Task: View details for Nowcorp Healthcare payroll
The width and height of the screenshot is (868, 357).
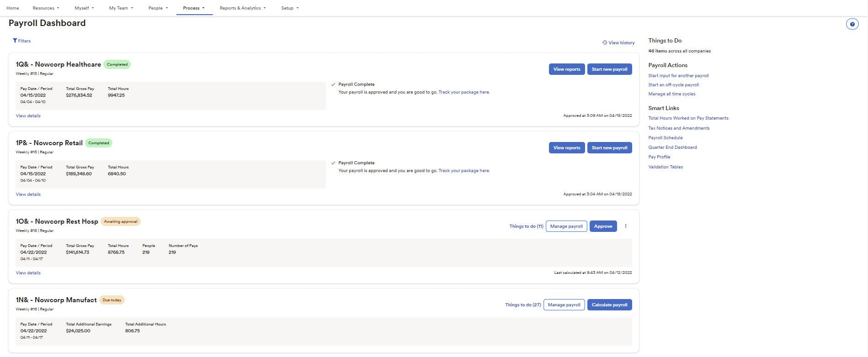Action: (x=28, y=115)
